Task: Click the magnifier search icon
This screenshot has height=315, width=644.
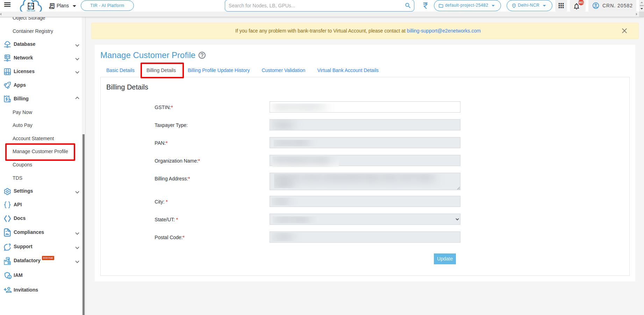Action: [x=408, y=6]
